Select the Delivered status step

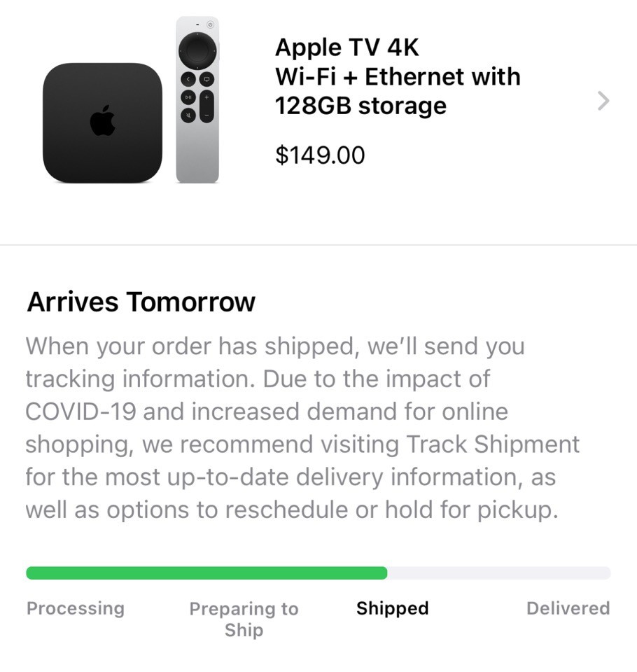(568, 608)
